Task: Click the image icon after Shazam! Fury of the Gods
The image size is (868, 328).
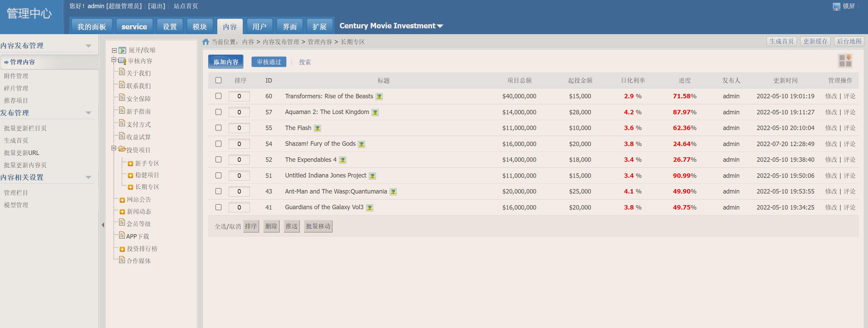Action: [361, 144]
